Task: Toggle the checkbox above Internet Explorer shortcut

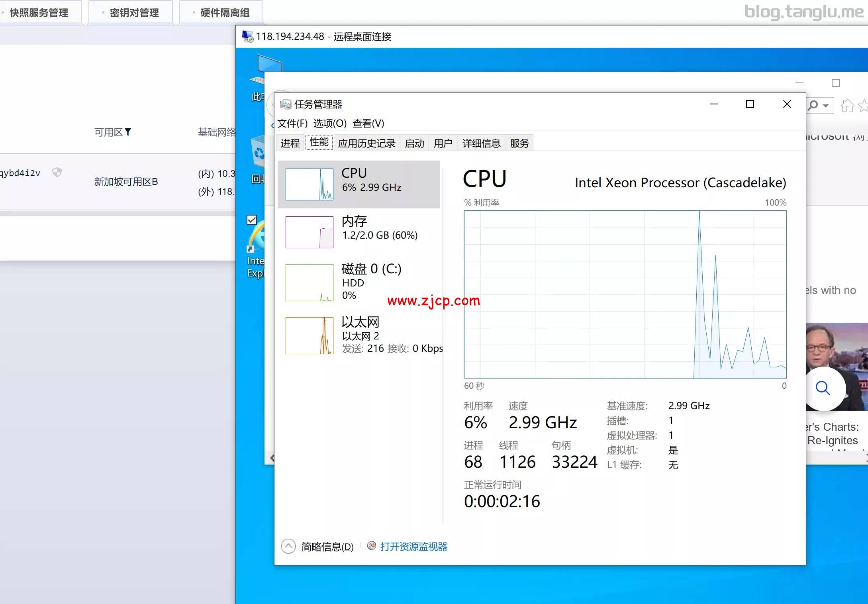Action: [252, 220]
